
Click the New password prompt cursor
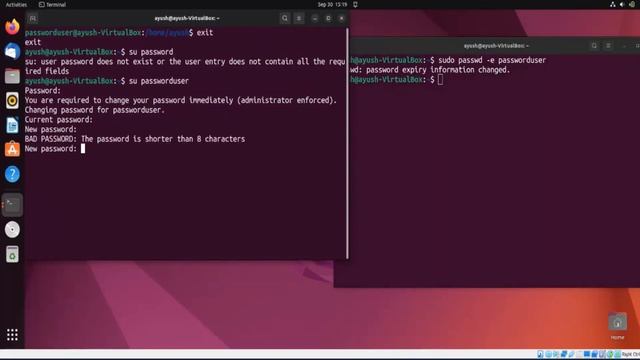click(x=83, y=149)
